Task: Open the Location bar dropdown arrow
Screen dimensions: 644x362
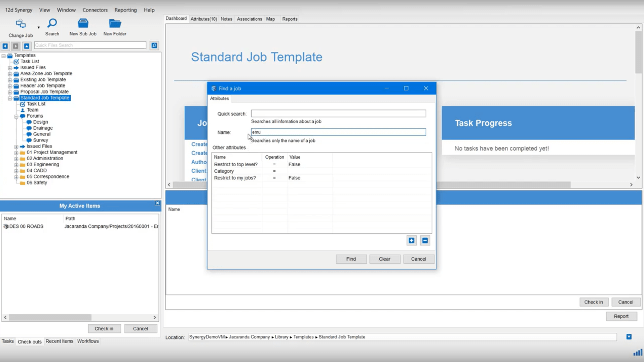Action: 629,337
